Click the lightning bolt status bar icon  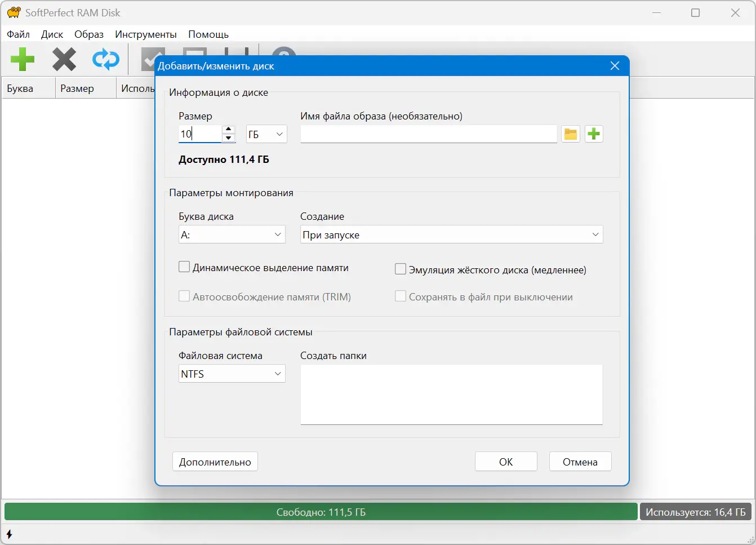point(9,534)
